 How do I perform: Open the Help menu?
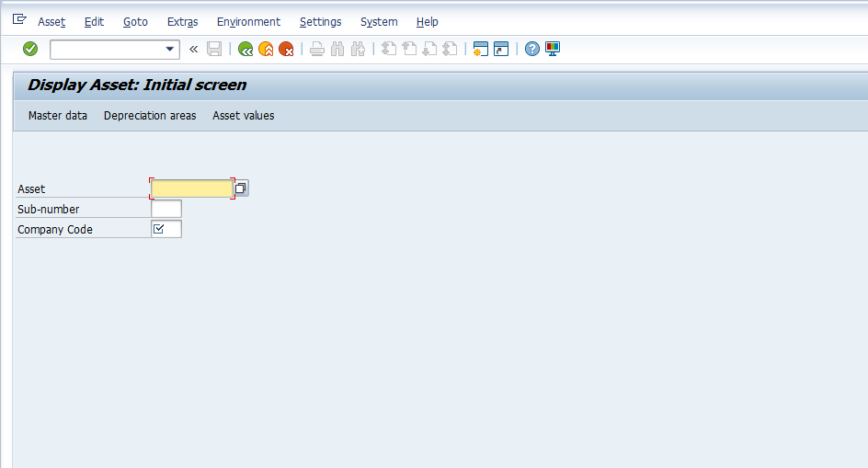pos(428,21)
